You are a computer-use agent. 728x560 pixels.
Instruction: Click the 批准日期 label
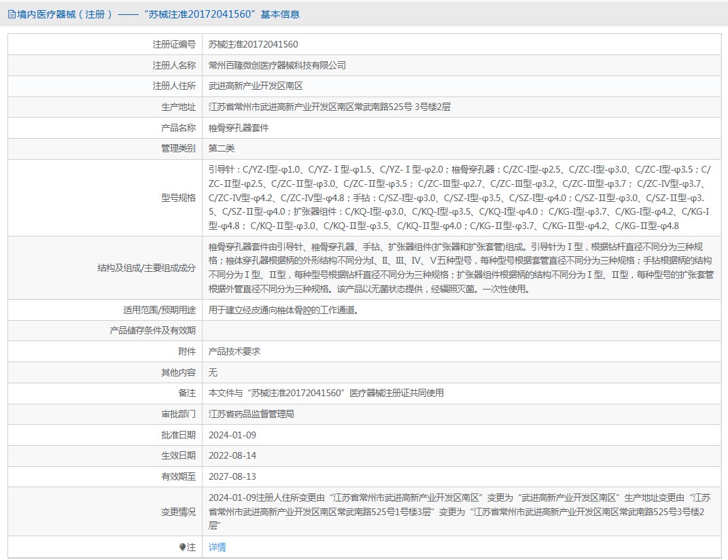pyautogui.click(x=178, y=435)
